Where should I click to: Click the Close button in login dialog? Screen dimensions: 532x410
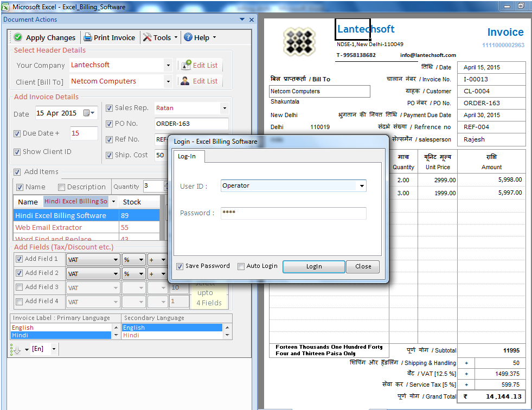point(363,266)
